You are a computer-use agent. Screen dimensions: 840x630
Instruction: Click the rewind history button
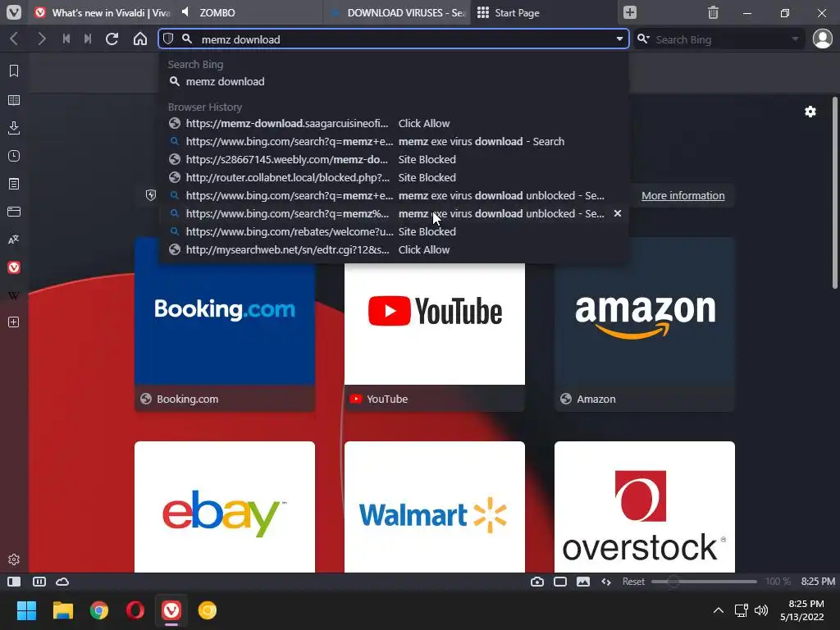pyautogui.click(x=66, y=39)
